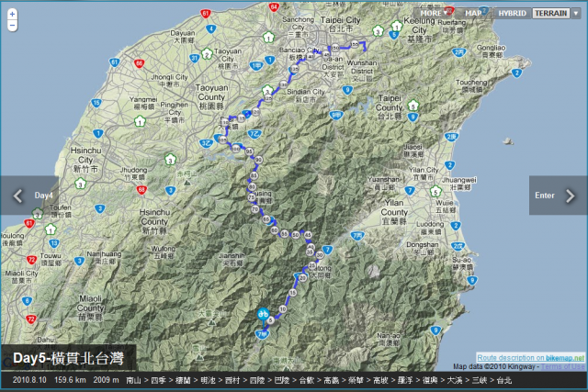Click the 7甲 highway shield near start

tap(262, 334)
